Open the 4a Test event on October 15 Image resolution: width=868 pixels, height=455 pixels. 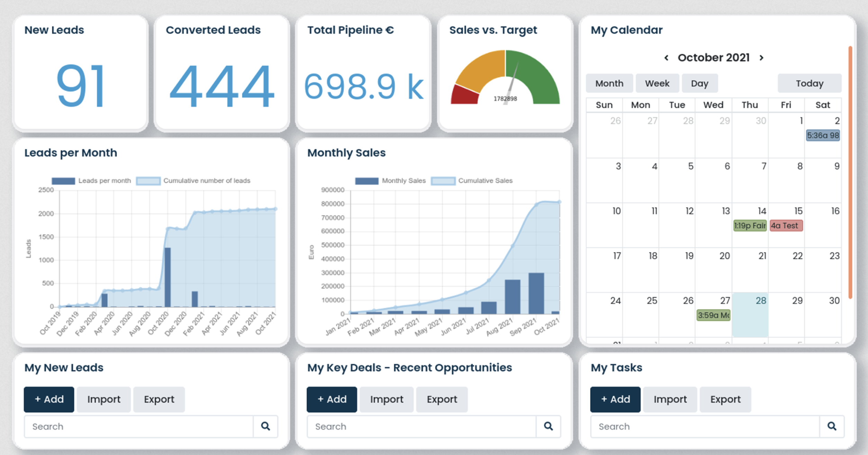(786, 226)
